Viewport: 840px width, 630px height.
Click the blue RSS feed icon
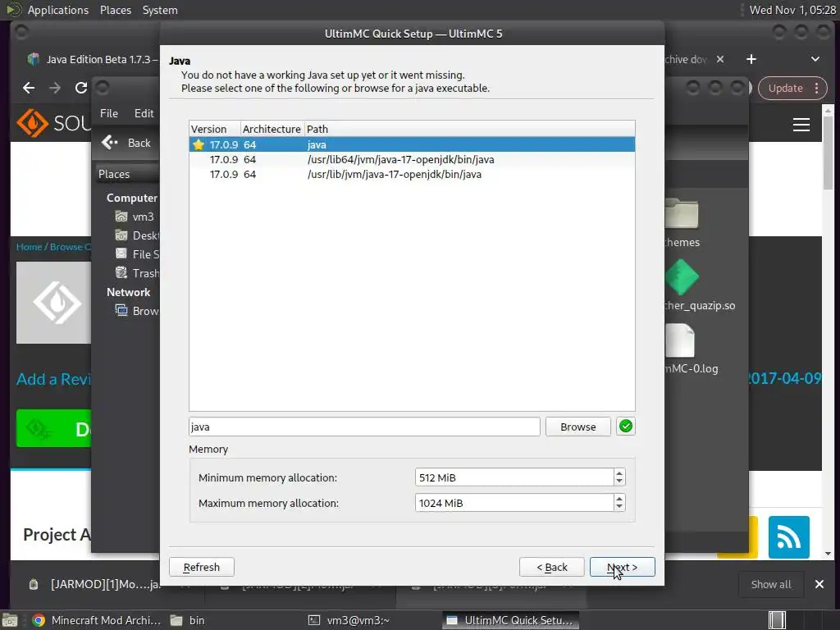pos(788,537)
